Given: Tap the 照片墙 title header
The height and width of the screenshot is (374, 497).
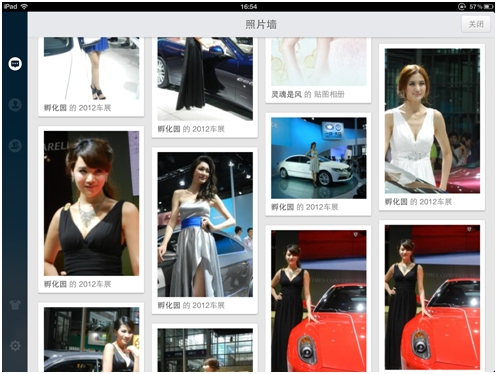Looking at the screenshot, I should 261,24.
